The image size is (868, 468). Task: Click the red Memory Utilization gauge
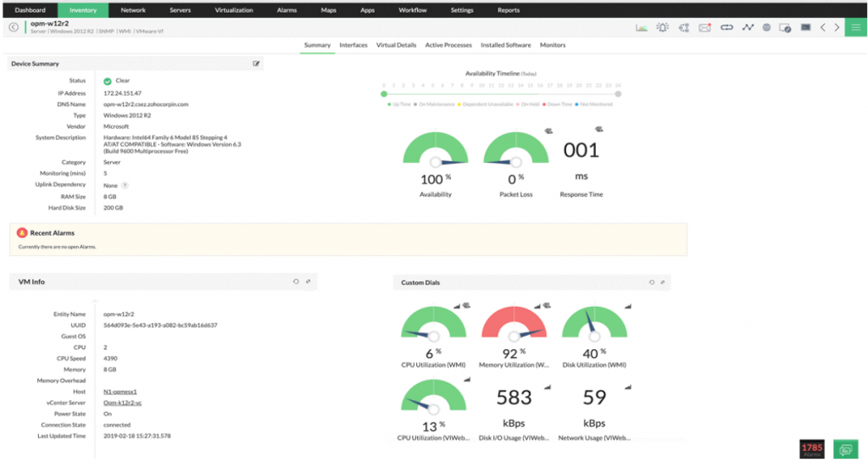click(x=515, y=323)
